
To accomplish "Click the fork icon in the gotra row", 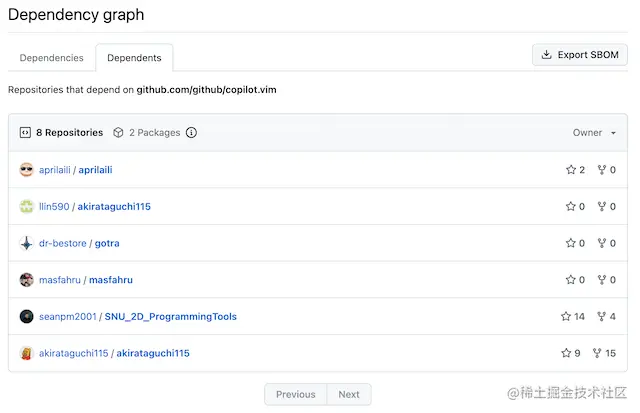I will click(x=602, y=243).
